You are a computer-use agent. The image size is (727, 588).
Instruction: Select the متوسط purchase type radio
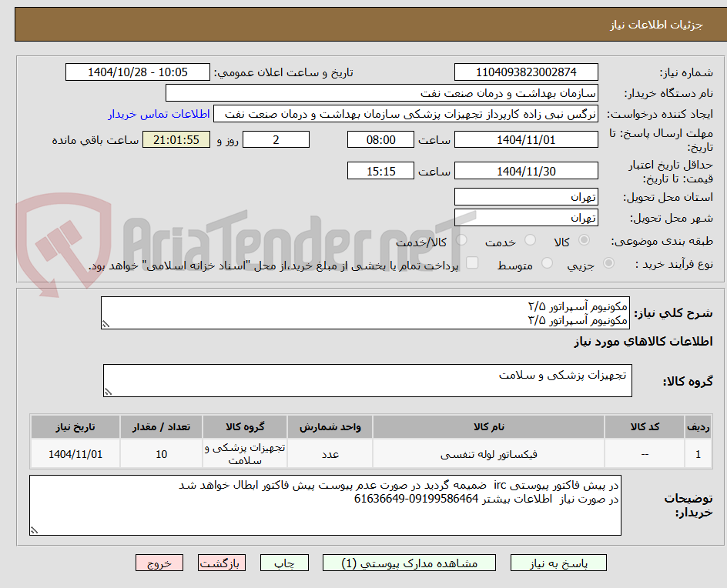547,263
